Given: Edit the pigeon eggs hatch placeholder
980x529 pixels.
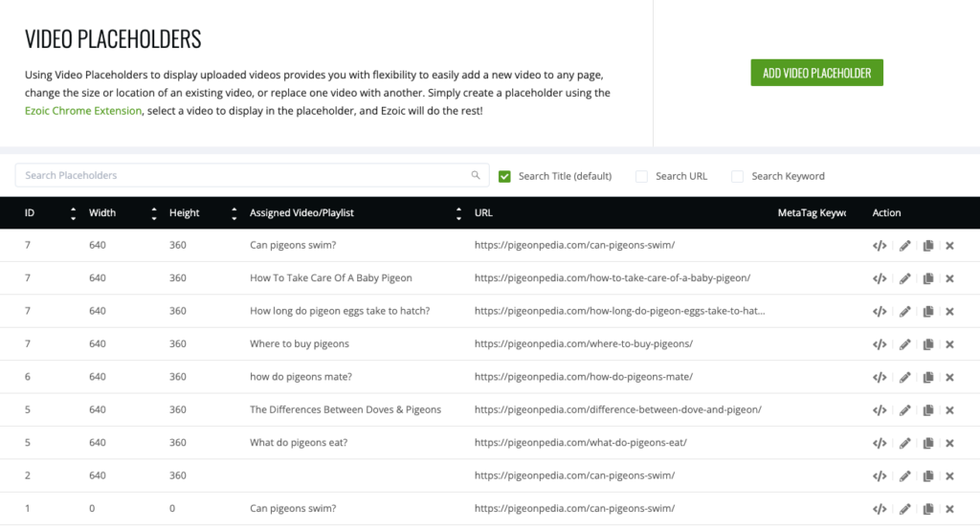Looking at the screenshot, I should (904, 311).
